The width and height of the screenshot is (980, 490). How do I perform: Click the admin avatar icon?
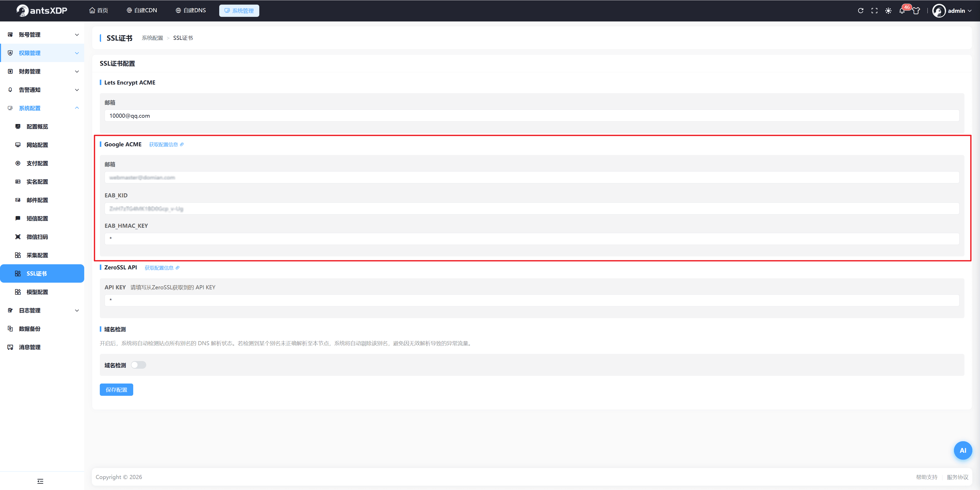point(939,11)
